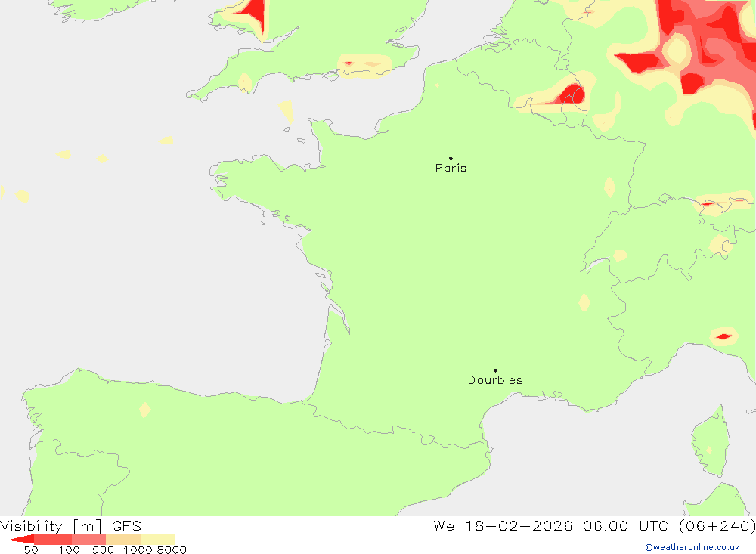Click the legend value 100

coord(69,550)
